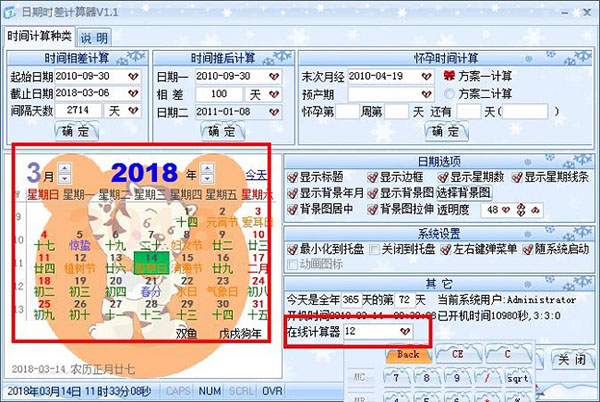Select 方案二计算 radio button
600x402 pixels.
[450, 94]
